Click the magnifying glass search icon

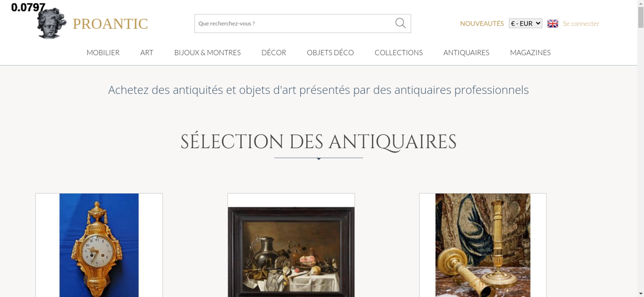tap(400, 23)
